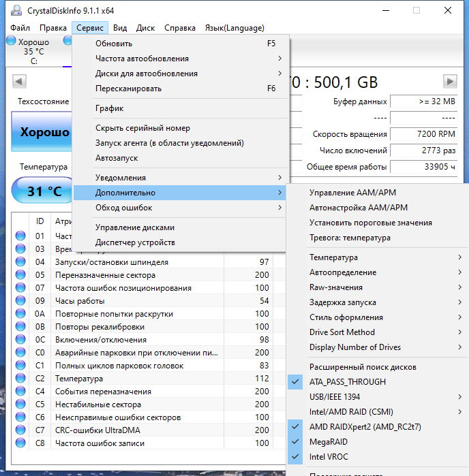Open the Правка menu
The image size is (469, 476).
coord(53,28)
